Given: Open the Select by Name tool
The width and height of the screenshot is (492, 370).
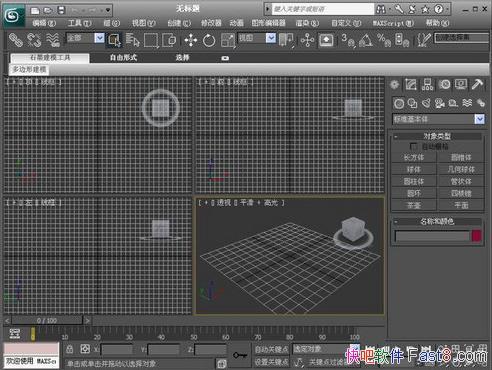Looking at the screenshot, I should coord(133,40).
